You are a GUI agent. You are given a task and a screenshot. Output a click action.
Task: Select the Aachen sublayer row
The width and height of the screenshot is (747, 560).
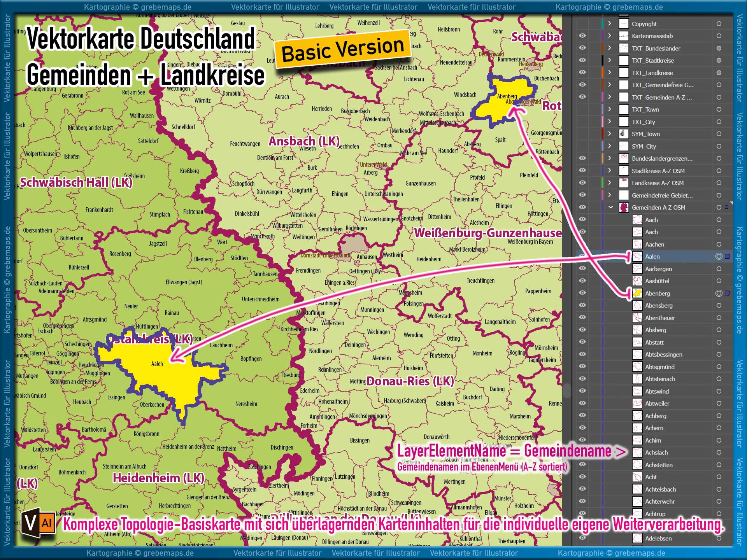pos(654,244)
